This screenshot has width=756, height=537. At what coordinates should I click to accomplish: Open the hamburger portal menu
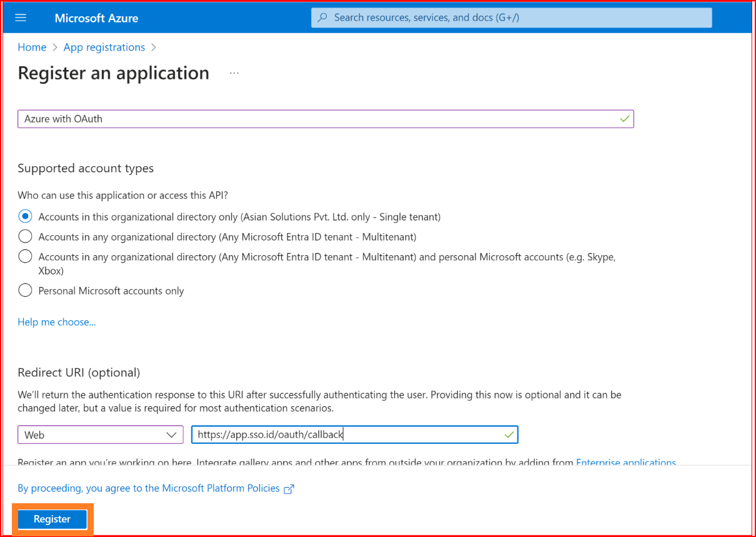21,18
